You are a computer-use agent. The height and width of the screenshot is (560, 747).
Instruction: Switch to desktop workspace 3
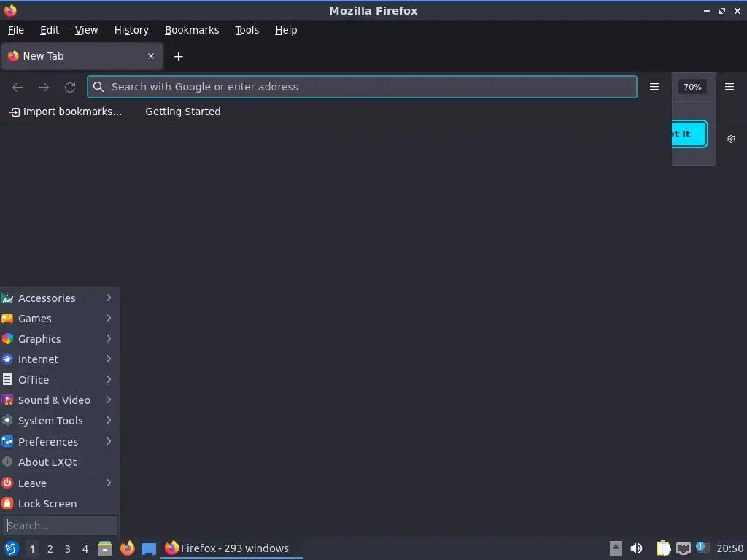(x=68, y=549)
